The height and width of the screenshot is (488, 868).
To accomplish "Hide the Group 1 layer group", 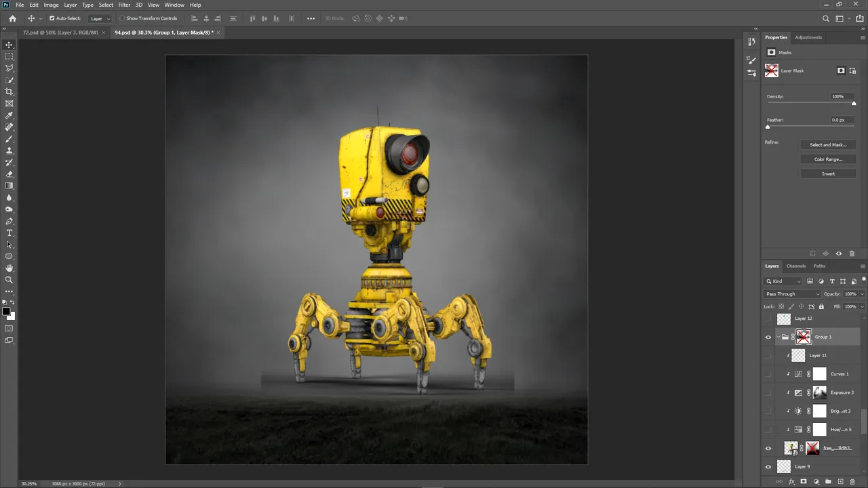I will [768, 337].
